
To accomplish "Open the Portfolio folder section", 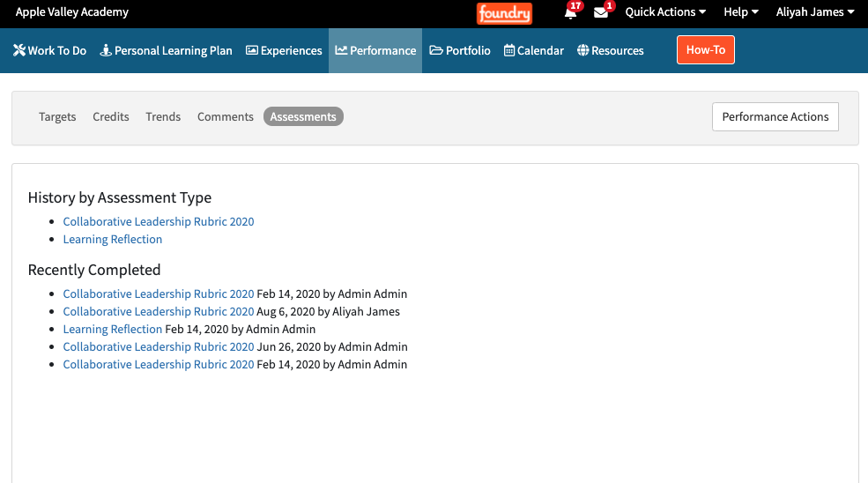I will pos(460,50).
